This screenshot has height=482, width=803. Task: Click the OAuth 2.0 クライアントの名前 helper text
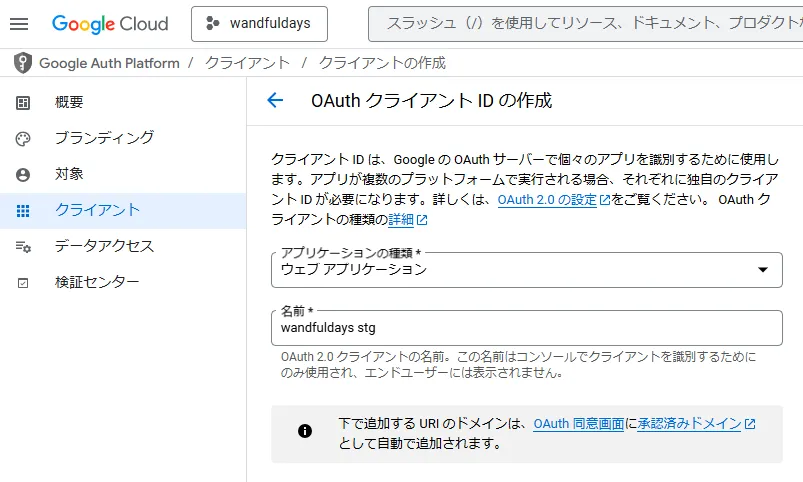point(518,365)
